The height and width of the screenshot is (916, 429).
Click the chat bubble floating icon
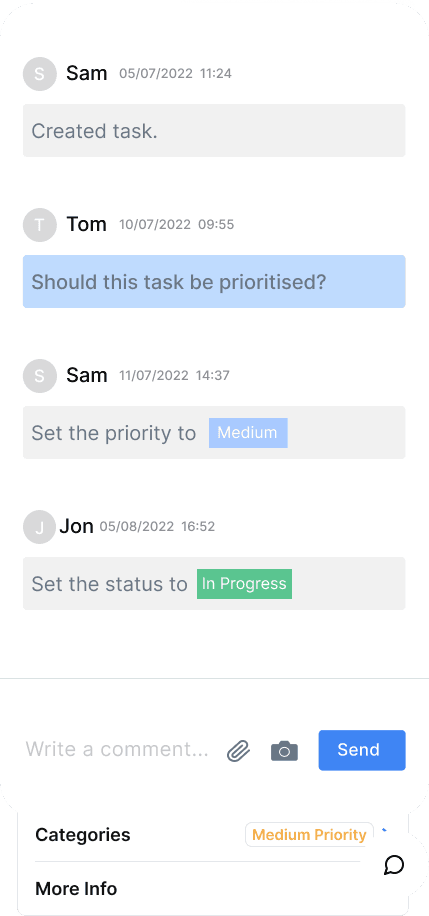tap(395, 865)
